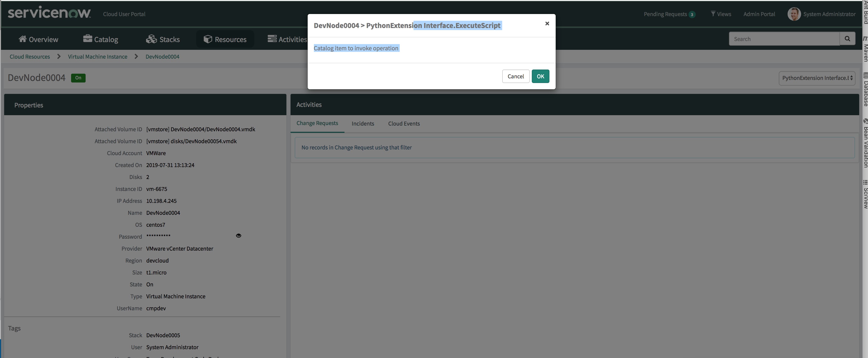Click the Resources box icon
The image size is (868, 358).
click(x=208, y=39)
